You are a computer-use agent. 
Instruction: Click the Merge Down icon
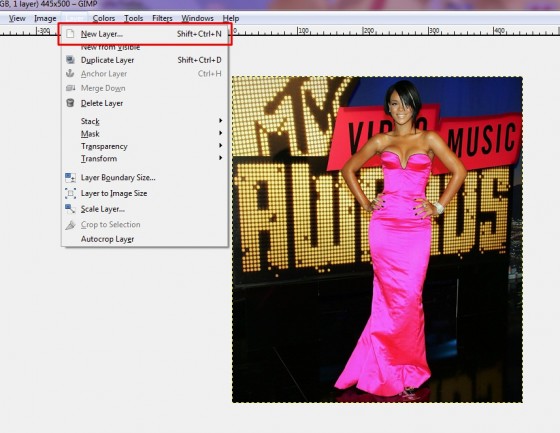[x=70, y=88]
